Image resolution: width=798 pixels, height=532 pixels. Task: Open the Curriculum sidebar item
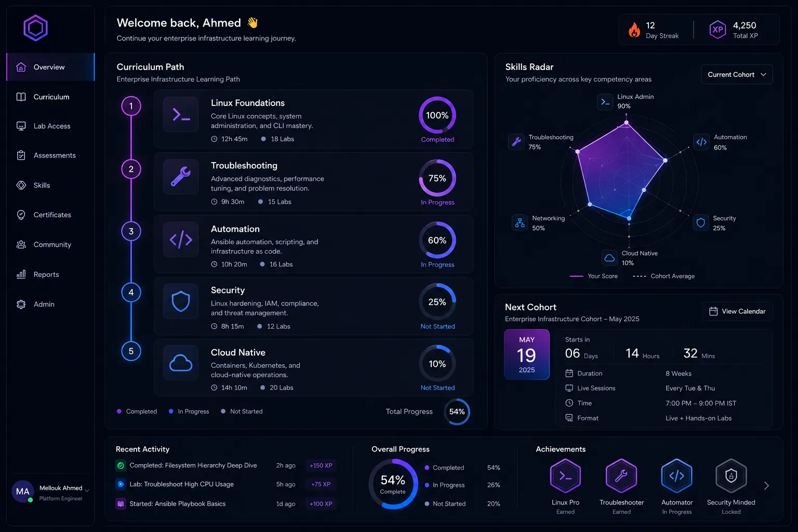50,97
